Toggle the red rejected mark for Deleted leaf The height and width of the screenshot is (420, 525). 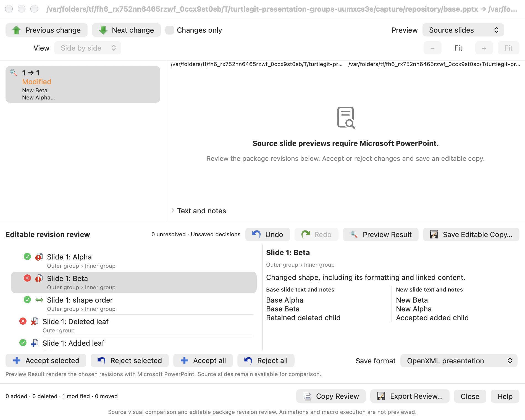(23, 321)
